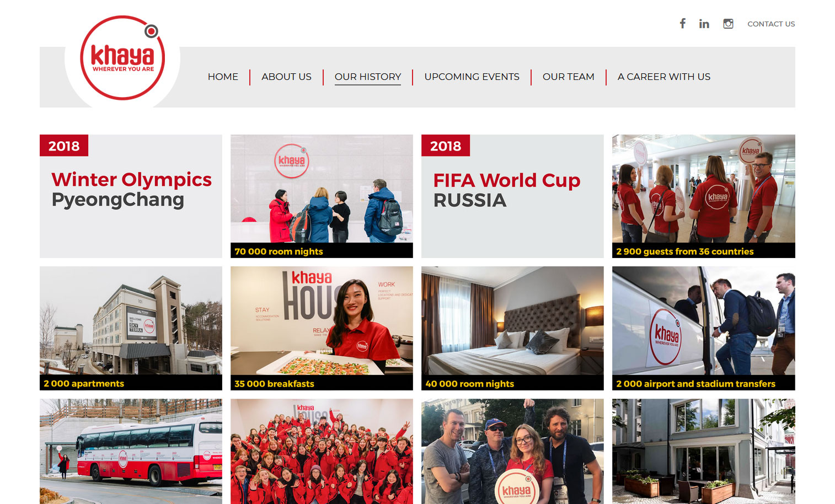Open the airport and stadium transfers photo
Image resolution: width=835 pixels, height=504 pixels.
point(704,329)
